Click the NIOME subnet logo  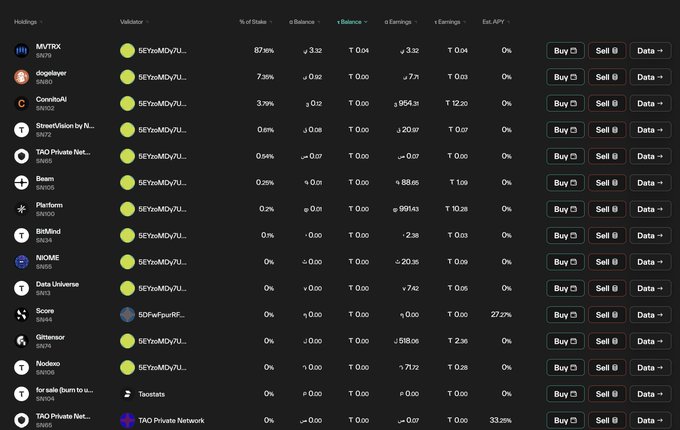point(21,262)
